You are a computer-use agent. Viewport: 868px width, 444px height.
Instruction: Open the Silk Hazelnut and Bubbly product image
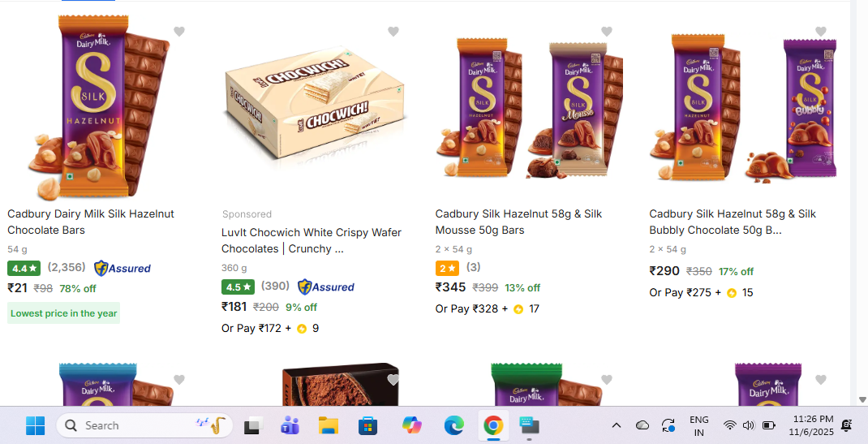point(742,110)
